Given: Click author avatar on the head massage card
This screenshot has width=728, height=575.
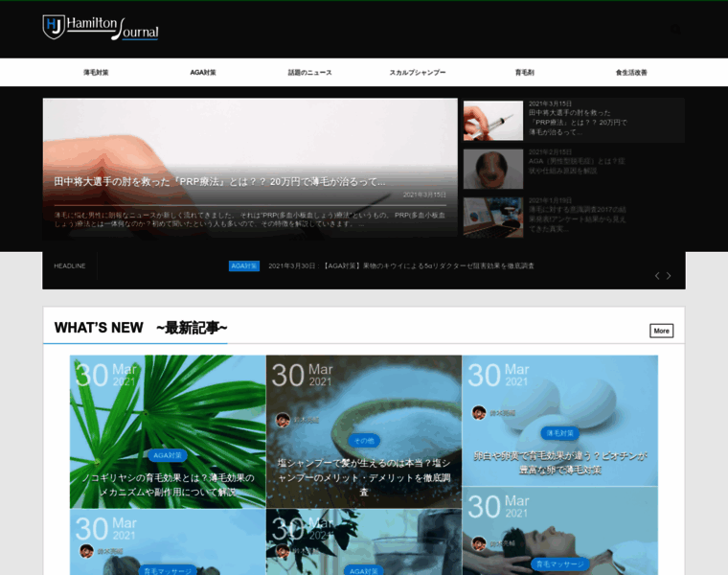Looking at the screenshot, I should 479,543.
